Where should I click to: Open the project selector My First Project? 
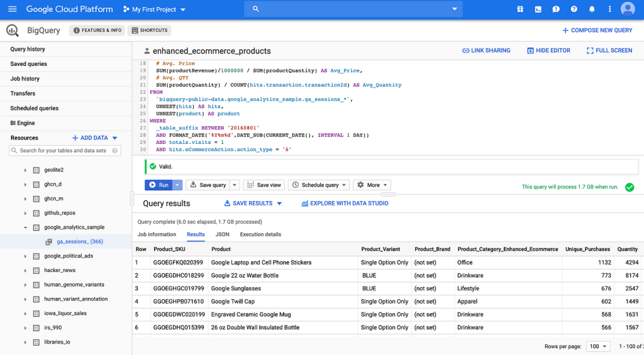coord(154,9)
